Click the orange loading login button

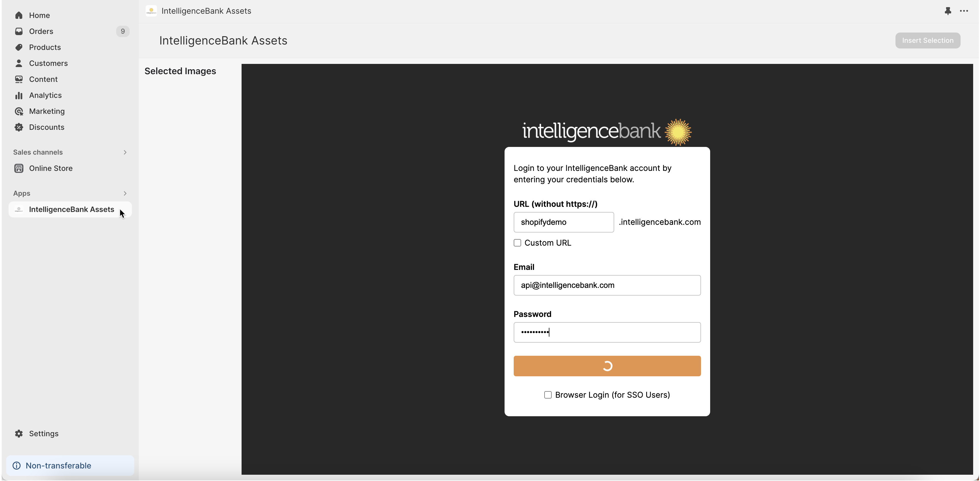click(607, 366)
